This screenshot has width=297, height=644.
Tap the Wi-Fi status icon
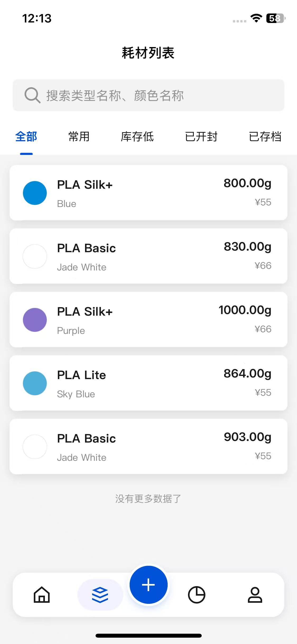point(256,18)
